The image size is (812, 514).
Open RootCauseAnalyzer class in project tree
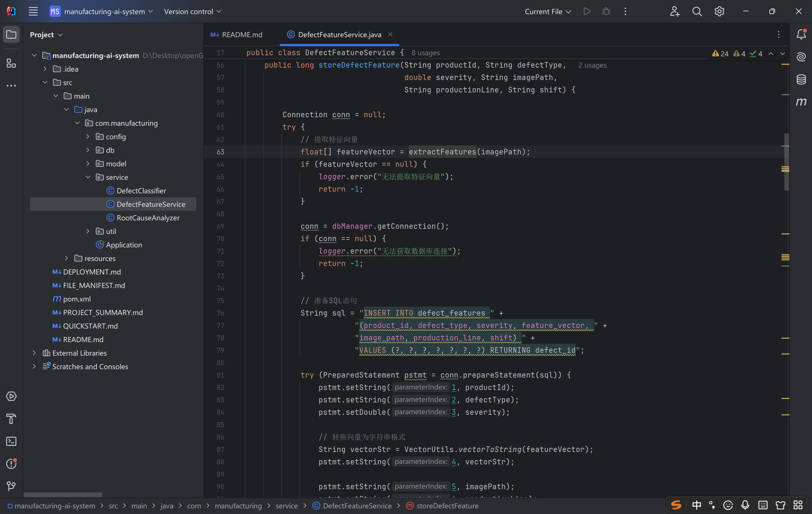[148, 218]
